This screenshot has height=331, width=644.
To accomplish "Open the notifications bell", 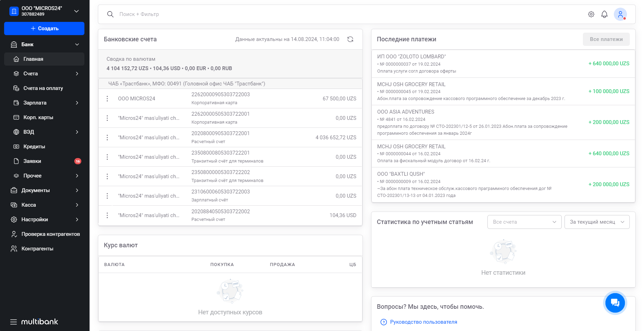I will (604, 14).
